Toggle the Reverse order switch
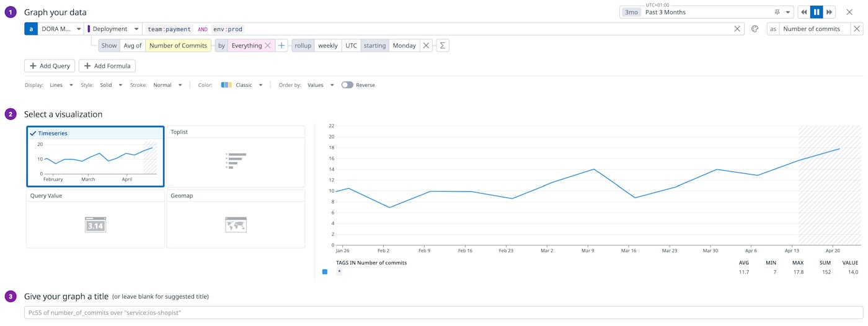 [347, 85]
